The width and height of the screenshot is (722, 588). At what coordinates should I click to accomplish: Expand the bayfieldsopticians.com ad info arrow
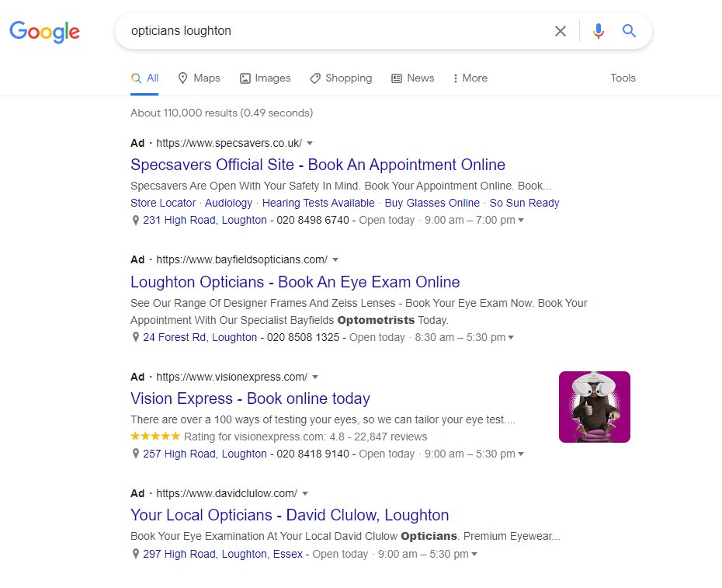335,260
